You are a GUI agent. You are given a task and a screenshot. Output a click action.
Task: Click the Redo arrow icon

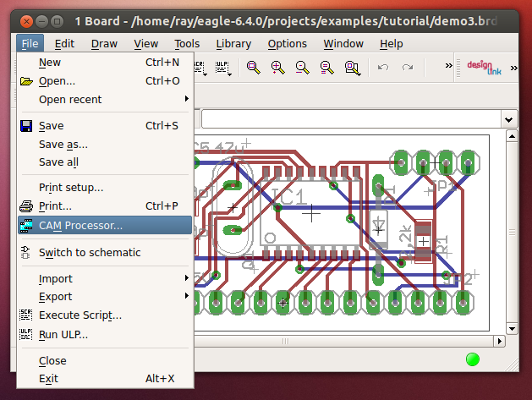(x=408, y=67)
